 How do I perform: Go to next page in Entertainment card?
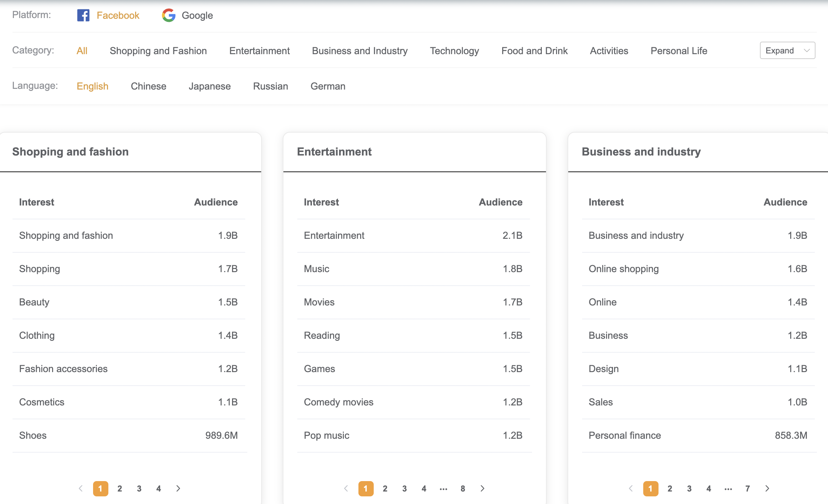pos(482,488)
